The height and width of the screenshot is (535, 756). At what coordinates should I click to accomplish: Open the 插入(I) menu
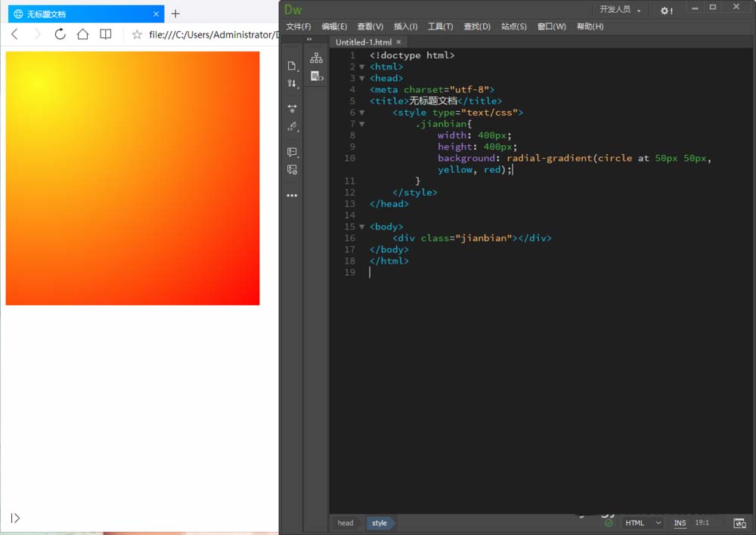[405, 26]
